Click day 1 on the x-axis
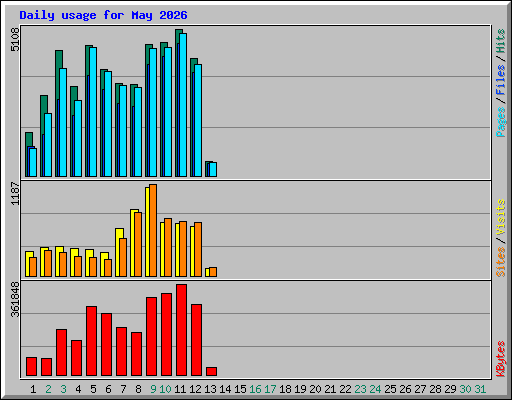The image size is (512, 400). [x=33, y=389]
